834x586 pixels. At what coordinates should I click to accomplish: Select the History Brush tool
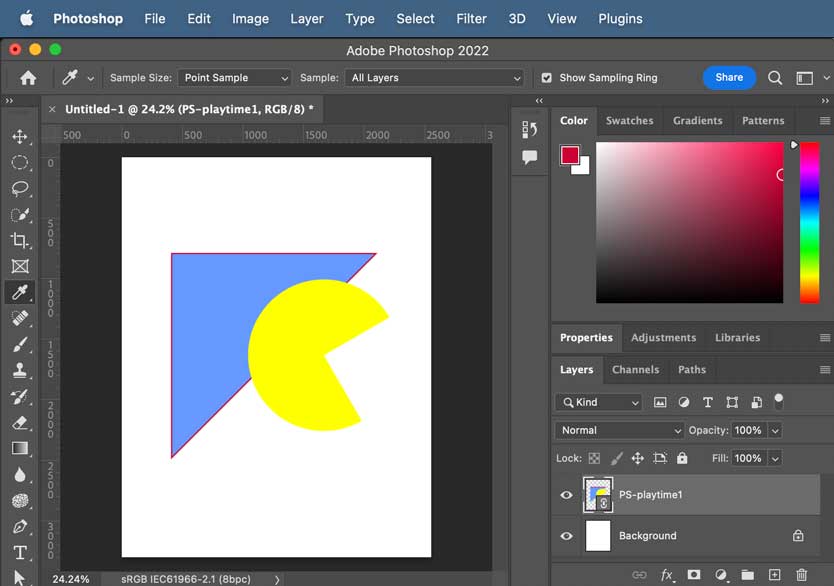(x=20, y=396)
